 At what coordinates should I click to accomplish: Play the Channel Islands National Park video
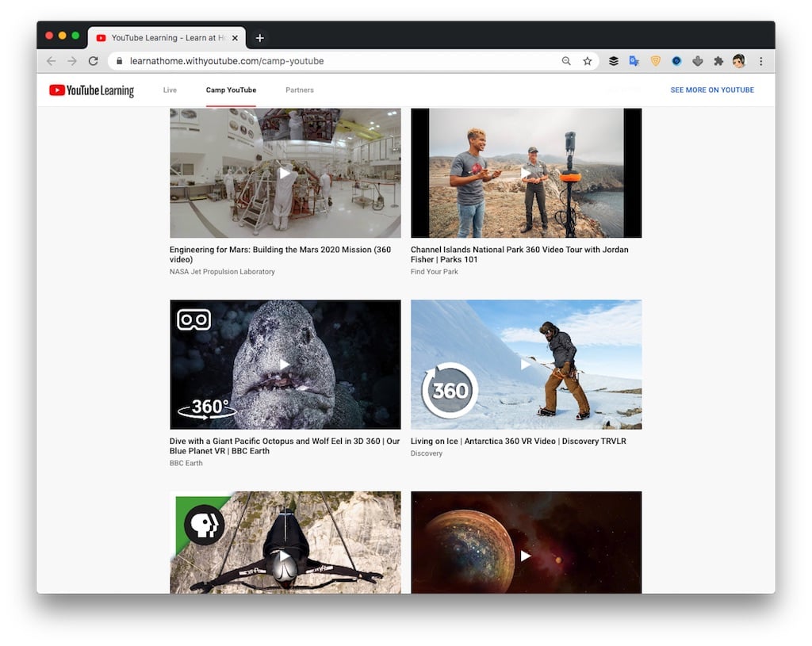527,173
